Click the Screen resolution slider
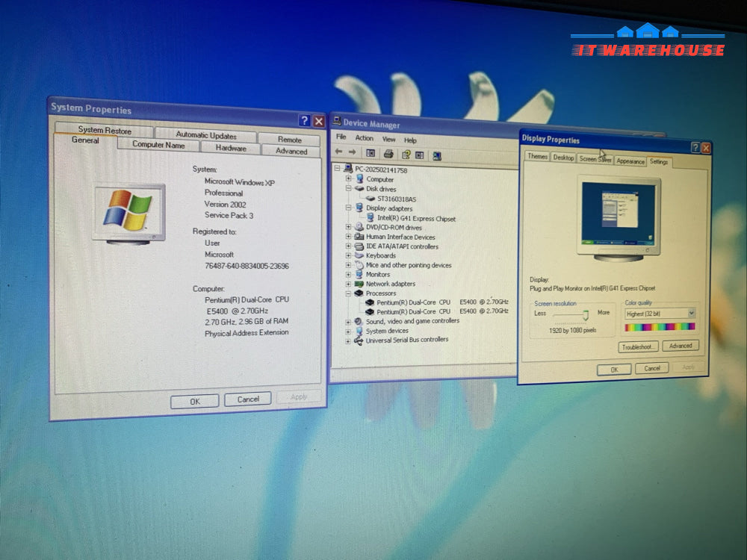Screen dimensions: 747x560 coord(585,315)
